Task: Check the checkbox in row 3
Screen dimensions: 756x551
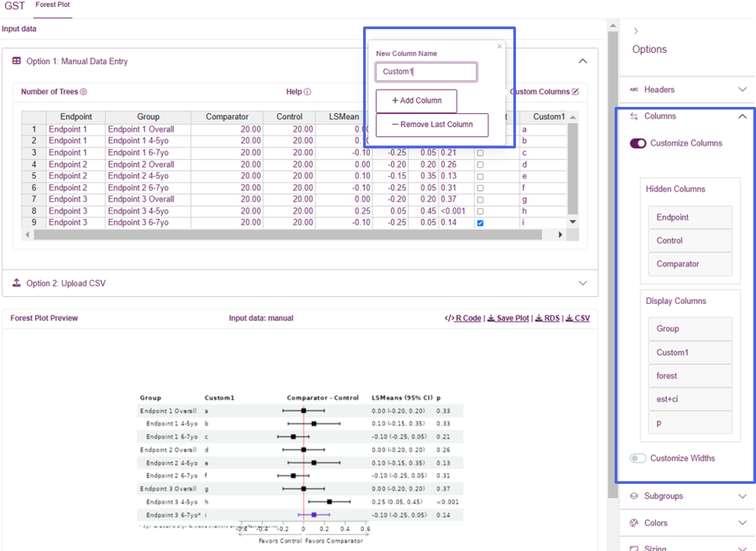Action: (480, 153)
